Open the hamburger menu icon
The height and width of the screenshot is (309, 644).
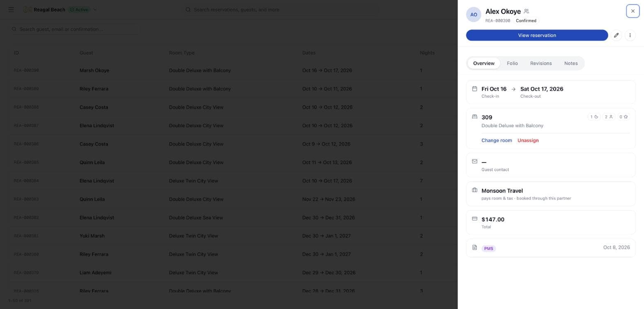coord(11,9)
